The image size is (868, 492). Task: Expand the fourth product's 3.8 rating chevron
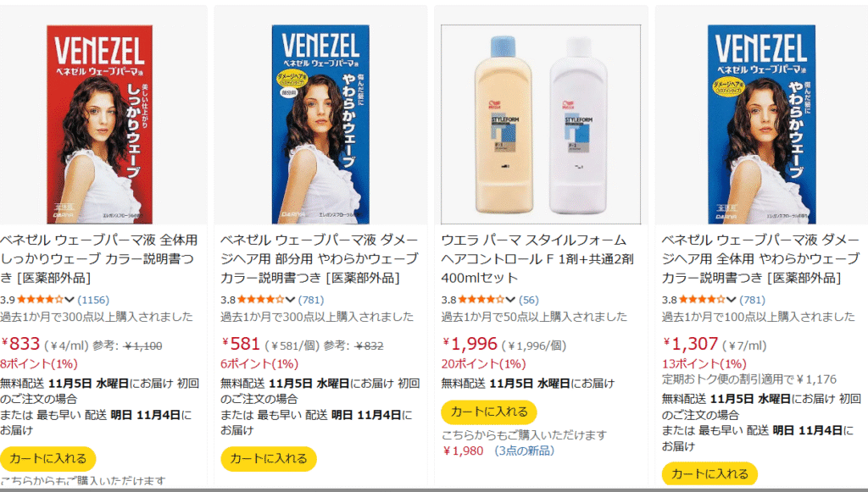click(732, 300)
